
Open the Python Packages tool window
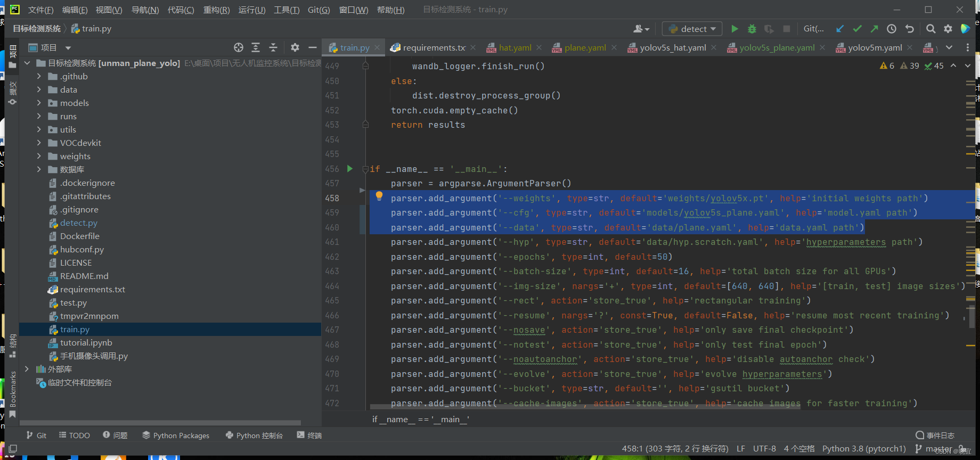tap(176, 435)
